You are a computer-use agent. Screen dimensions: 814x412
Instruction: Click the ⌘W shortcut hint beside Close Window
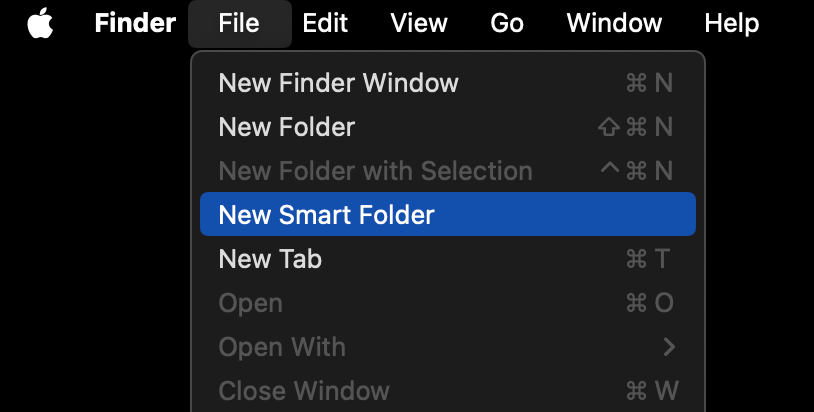point(652,391)
